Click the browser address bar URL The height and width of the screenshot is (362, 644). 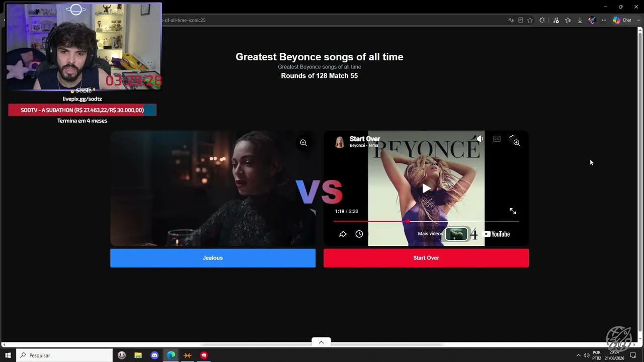[x=184, y=20]
